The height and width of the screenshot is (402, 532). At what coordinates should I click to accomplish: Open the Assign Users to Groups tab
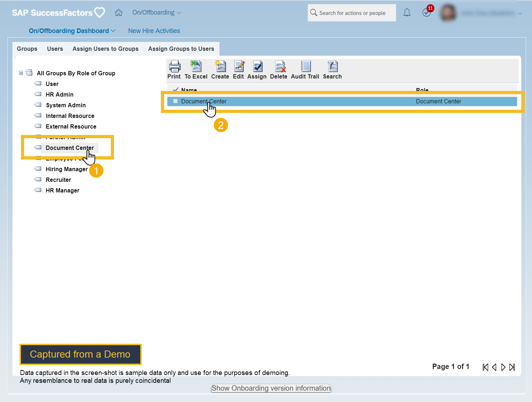[x=105, y=49]
